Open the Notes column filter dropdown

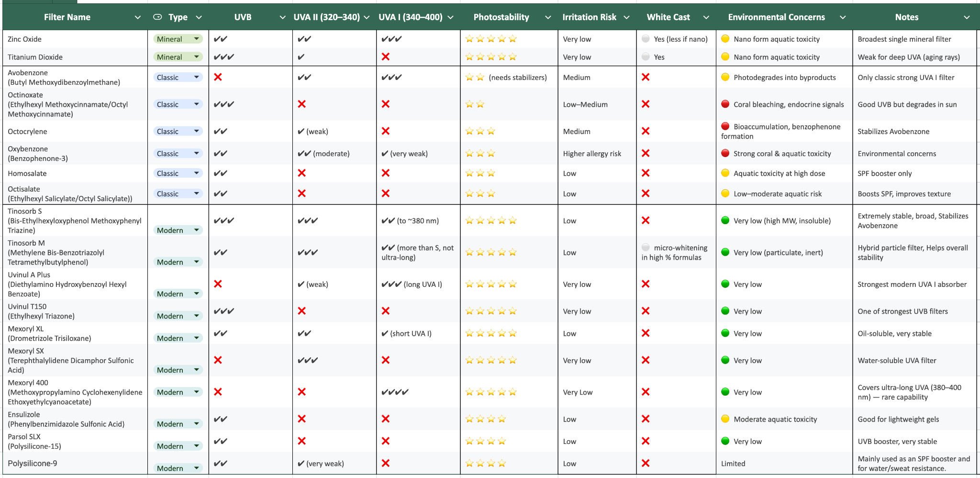click(x=967, y=17)
